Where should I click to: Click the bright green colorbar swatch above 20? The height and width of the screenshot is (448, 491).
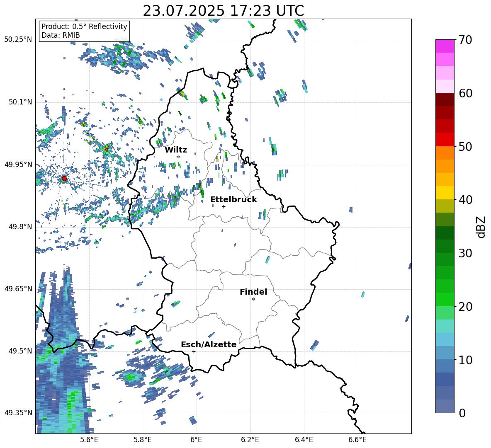point(445,299)
